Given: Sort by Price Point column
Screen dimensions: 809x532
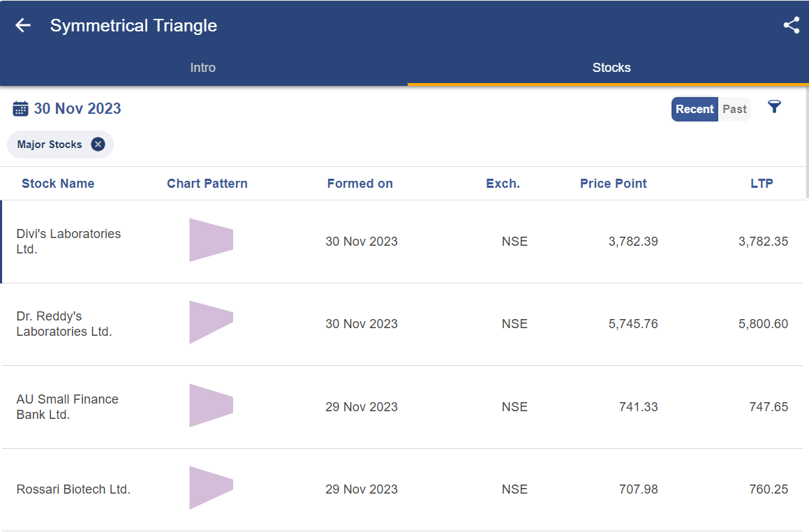Looking at the screenshot, I should click(613, 184).
